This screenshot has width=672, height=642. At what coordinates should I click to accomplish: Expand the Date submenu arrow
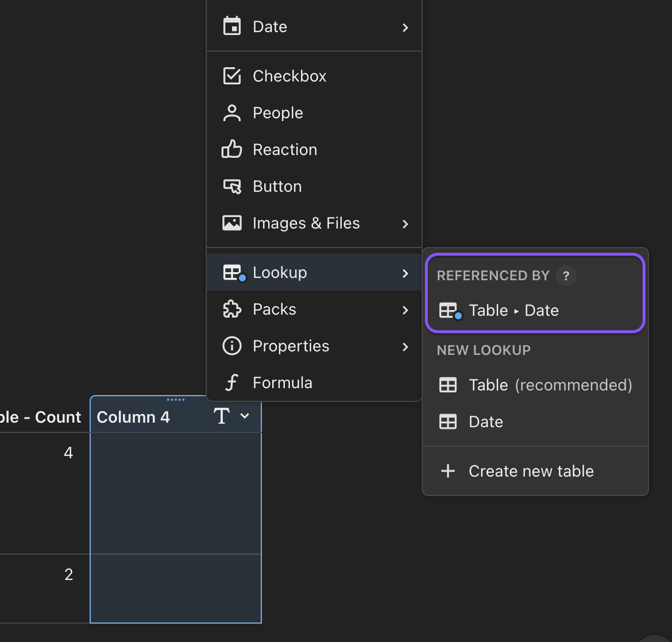click(x=405, y=28)
